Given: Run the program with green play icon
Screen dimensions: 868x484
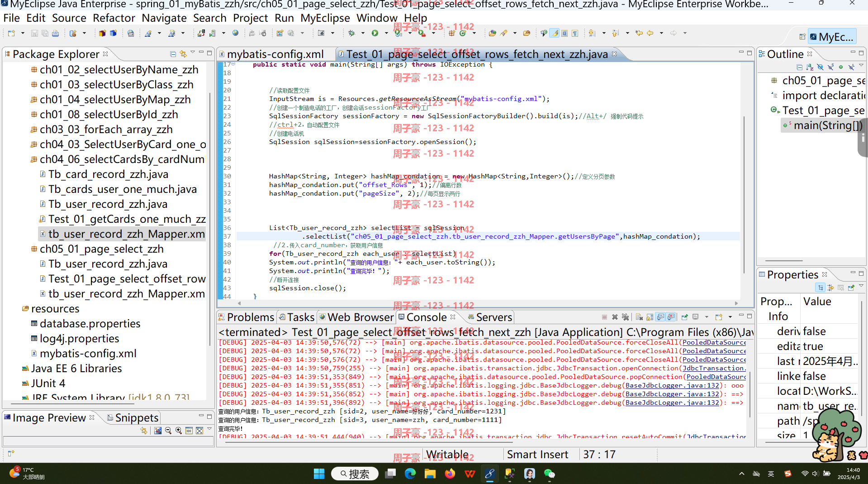Looking at the screenshot, I should tap(375, 33).
